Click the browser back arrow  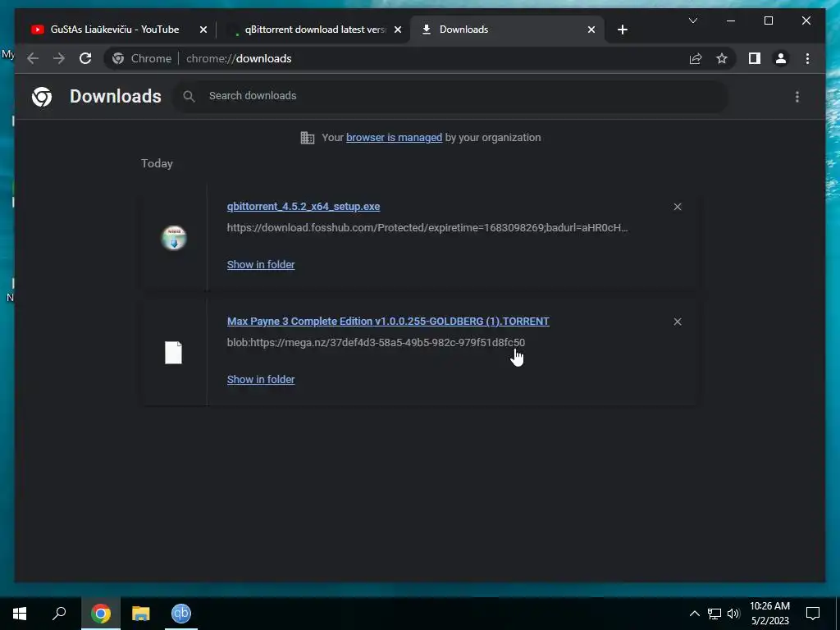pyautogui.click(x=33, y=58)
